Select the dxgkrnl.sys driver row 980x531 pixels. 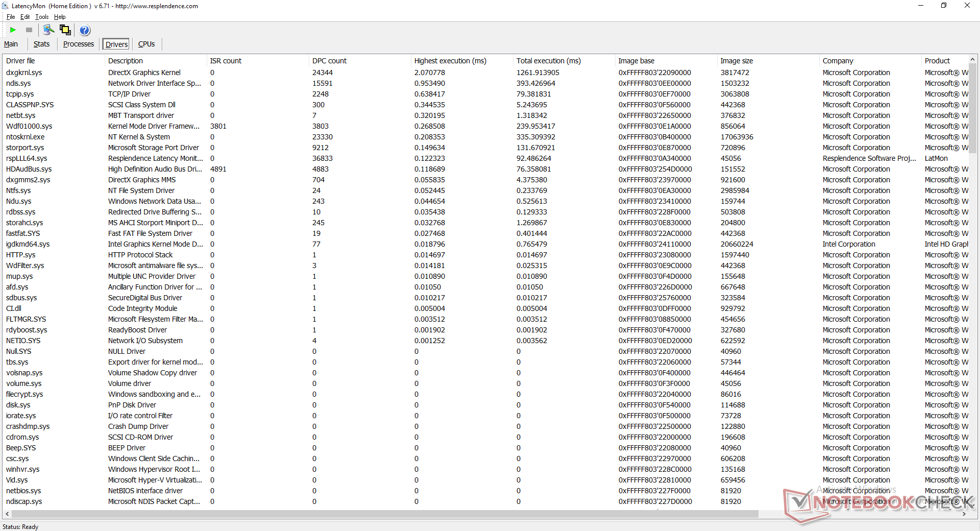coord(485,73)
